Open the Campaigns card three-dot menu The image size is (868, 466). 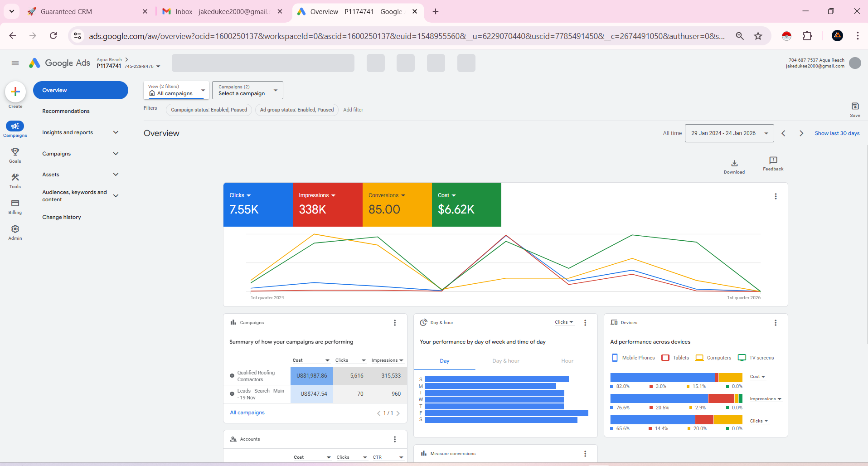tap(395, 323)
